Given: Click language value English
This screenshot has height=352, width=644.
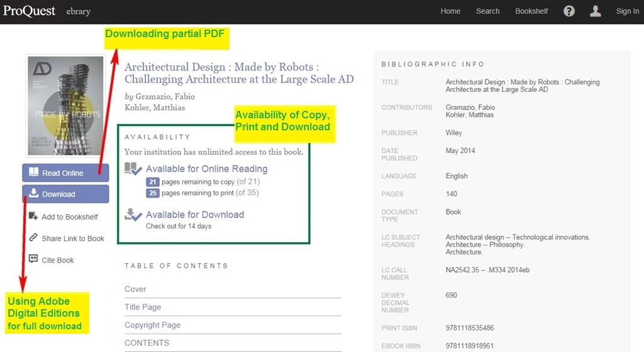Looking at the screenshot, I should 457,176.
